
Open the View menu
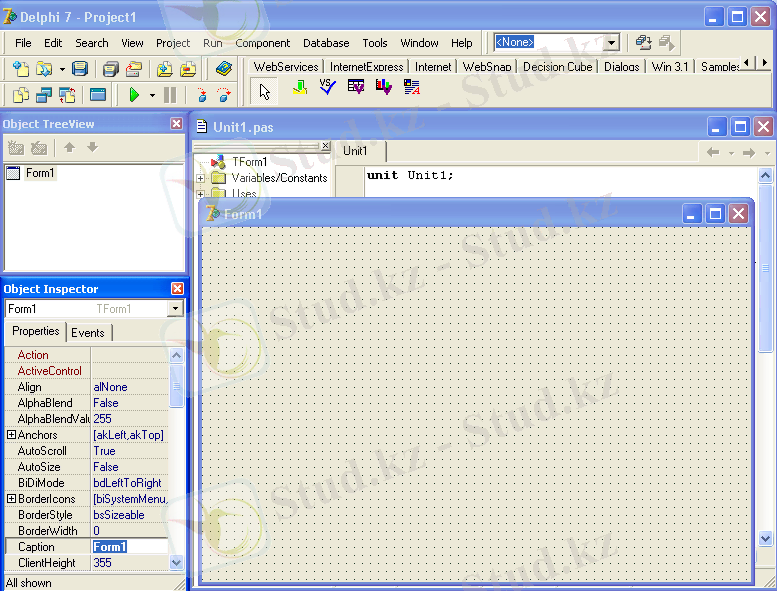(132, 43)
